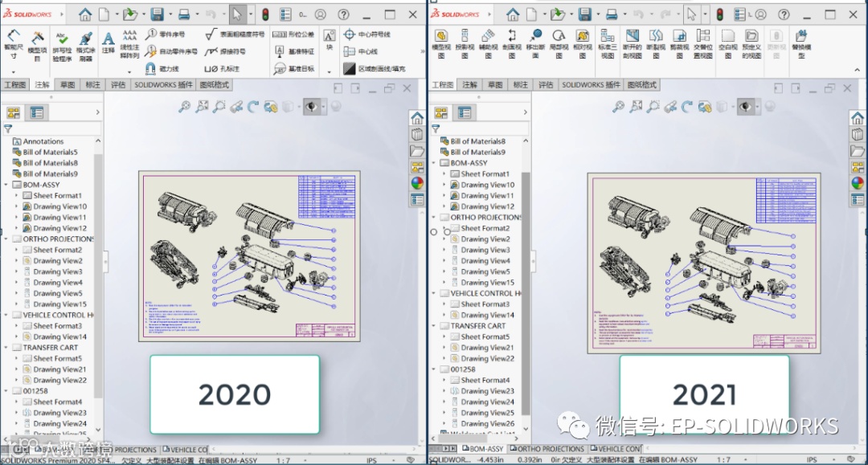The height and width of the screenshot is (465, 868).
Task: Select Format Painter in 2020 window
Action: coord(85,46)
